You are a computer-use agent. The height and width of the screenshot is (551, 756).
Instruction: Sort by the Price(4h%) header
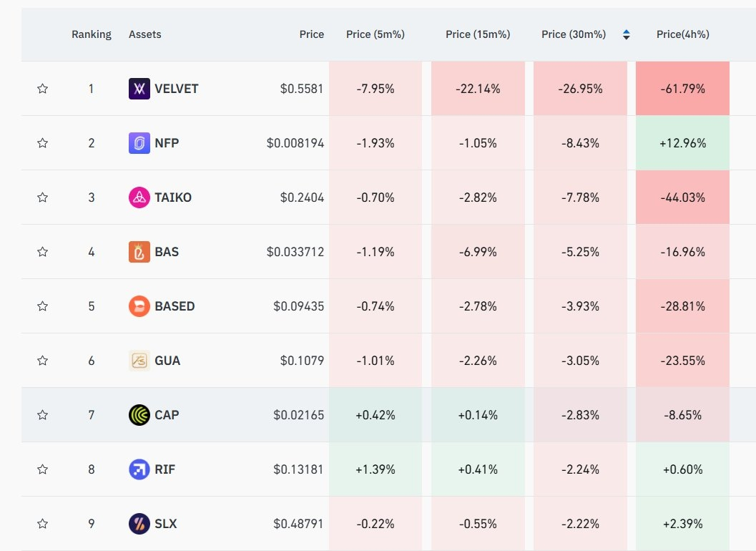[683, 35]
